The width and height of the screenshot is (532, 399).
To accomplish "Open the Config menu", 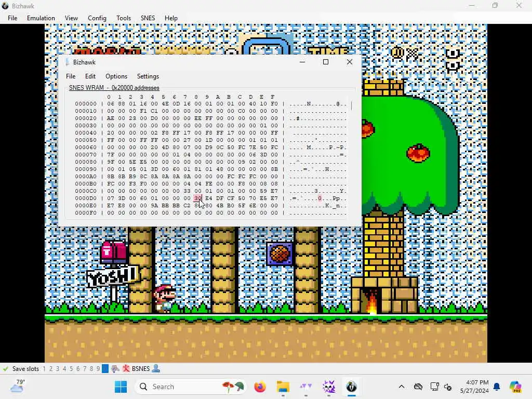I will (97, 18).
